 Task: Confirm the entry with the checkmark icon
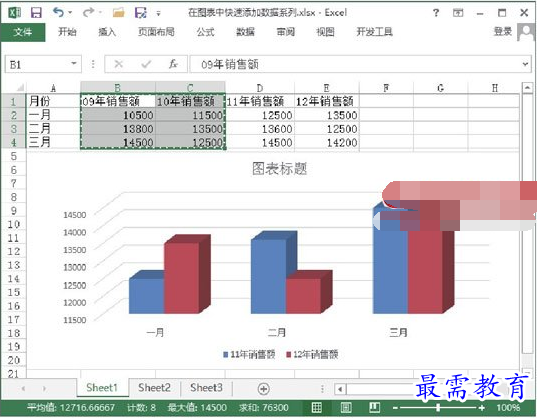point(146,64)
